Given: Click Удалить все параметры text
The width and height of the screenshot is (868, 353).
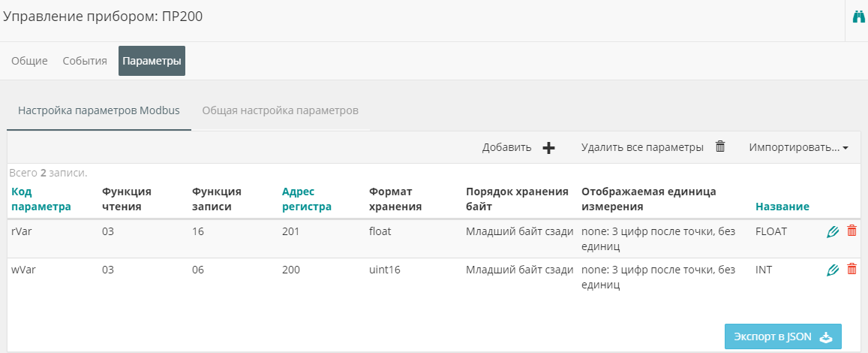Looking at the screenshot, I should coord(642,147).
